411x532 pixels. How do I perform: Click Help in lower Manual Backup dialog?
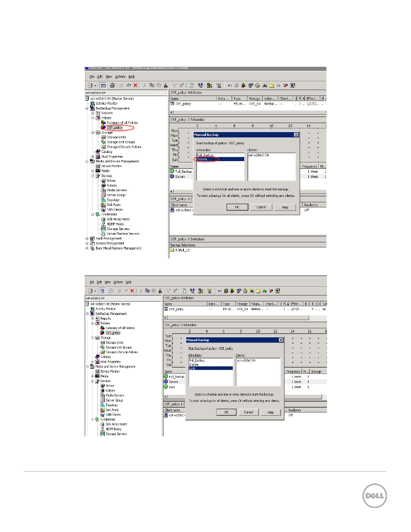pyautogui.click(x=271, y=412)
